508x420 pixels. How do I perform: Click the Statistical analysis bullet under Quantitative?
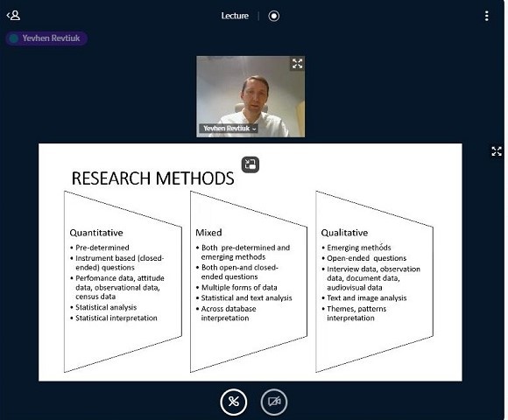(x=106, y=307)
